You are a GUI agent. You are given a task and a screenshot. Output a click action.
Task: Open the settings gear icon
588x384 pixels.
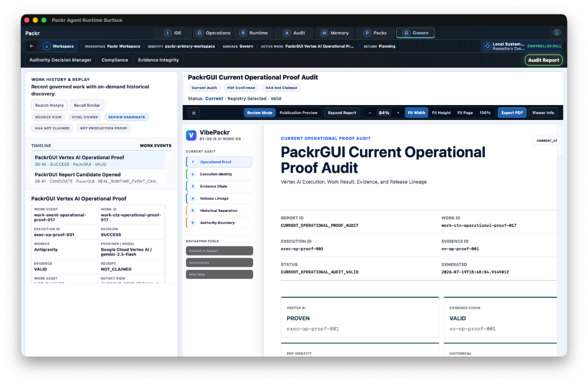pos(556,33)
